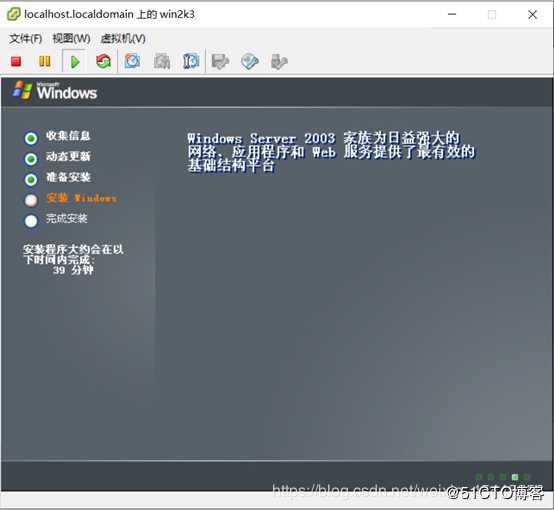Viewport: 554px width, 510px height.
Task: Minimize the win2k3 console window
Action: 452,14
